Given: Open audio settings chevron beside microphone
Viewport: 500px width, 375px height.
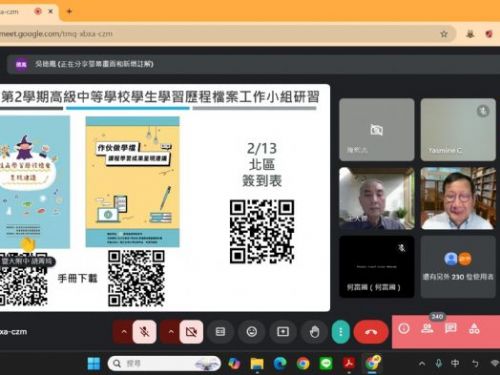Looking at the screenshot, I should [x=124, y=332].
